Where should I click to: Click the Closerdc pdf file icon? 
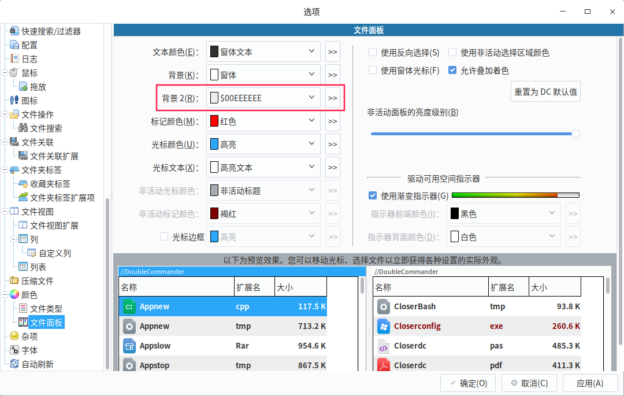(x=384, y=365)
